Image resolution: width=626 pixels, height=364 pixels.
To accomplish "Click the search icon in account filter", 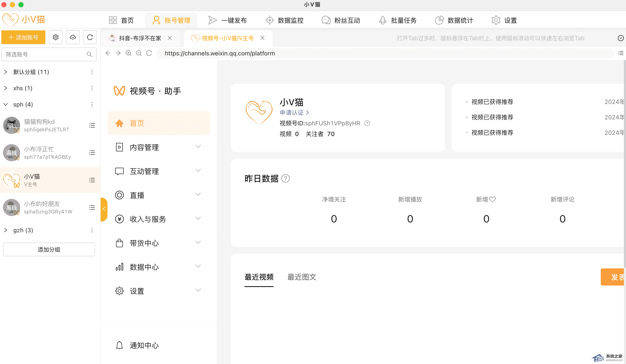I will coord(89,54).
